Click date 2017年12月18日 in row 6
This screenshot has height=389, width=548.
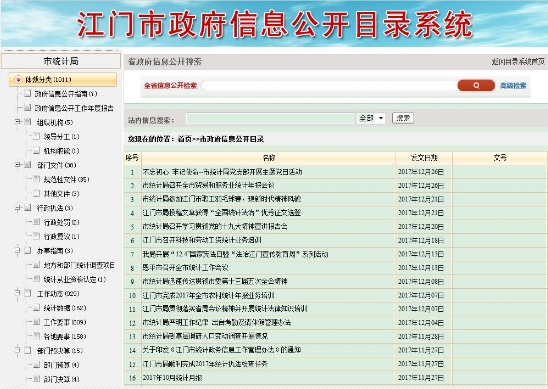click(x=421, y=240)
